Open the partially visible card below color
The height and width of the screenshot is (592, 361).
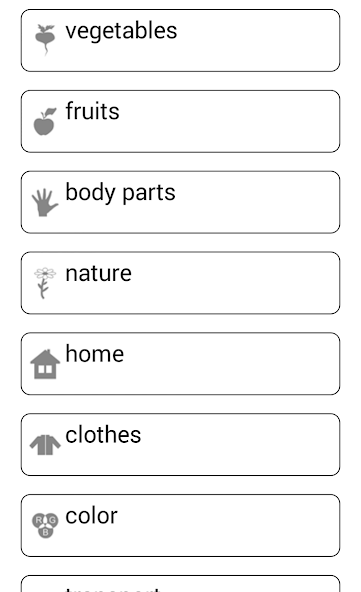click(180, 584)
